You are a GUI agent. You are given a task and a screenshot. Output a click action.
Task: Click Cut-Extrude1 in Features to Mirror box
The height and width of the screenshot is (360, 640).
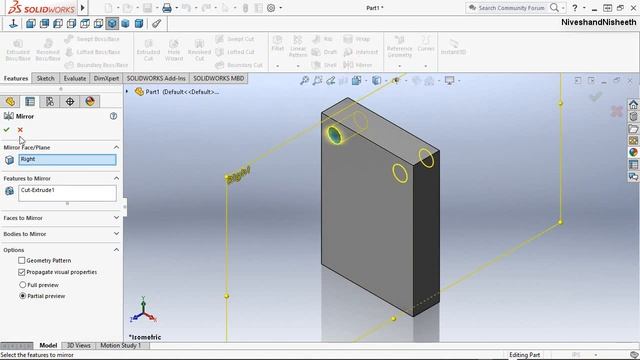coord(38,190)
